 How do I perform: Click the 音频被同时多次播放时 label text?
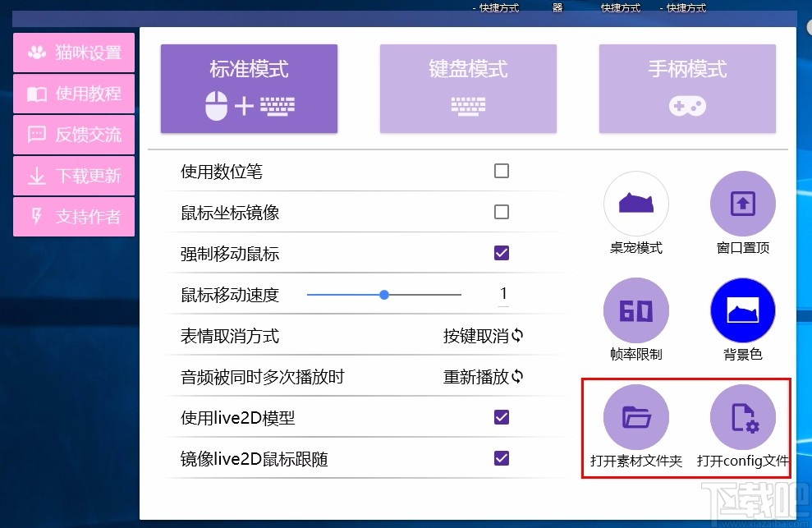[x=263, y=377]
